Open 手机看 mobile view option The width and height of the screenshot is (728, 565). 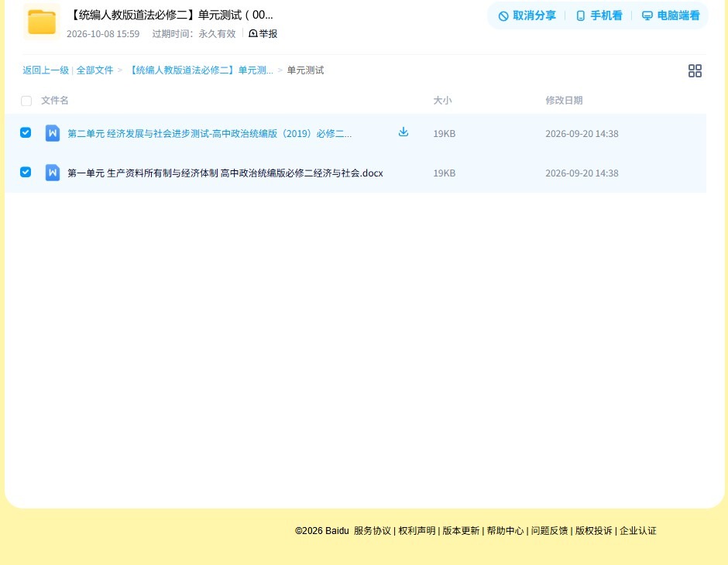pyautogui.click(x=599, y=15)
